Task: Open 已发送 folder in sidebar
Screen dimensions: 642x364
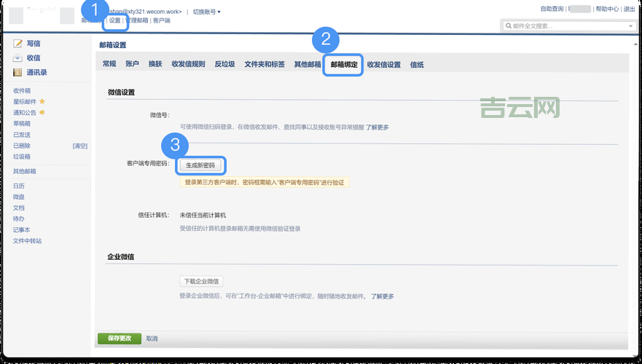Action: tap(22, 135)
